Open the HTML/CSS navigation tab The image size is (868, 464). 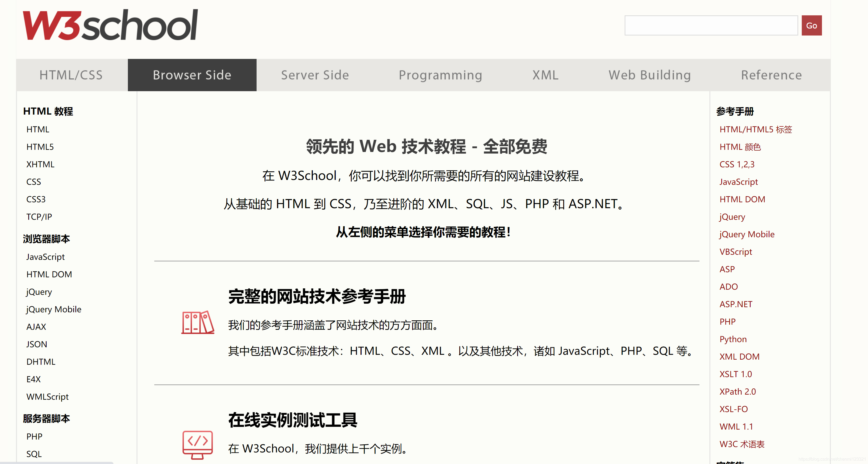click(71, 75)
